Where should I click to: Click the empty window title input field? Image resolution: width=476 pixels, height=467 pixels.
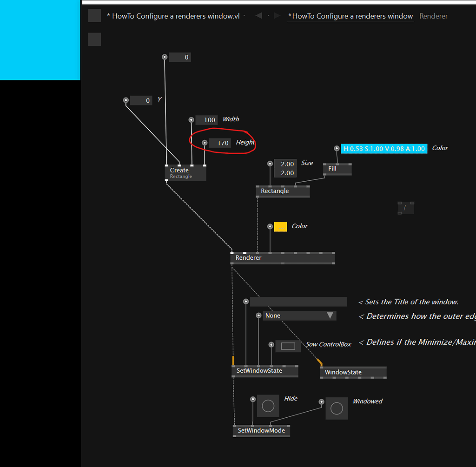pyautogui.click(x=297, y=302)
